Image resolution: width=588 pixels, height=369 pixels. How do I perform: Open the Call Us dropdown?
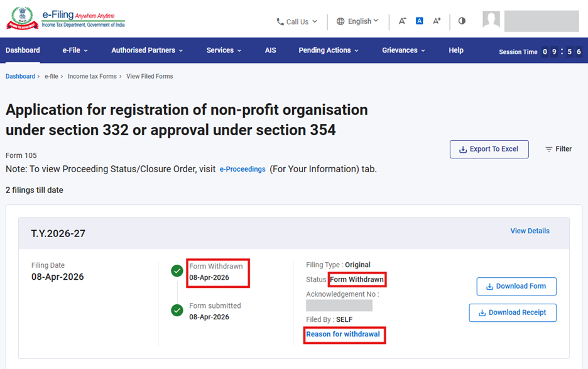click(x=297, y=21)
